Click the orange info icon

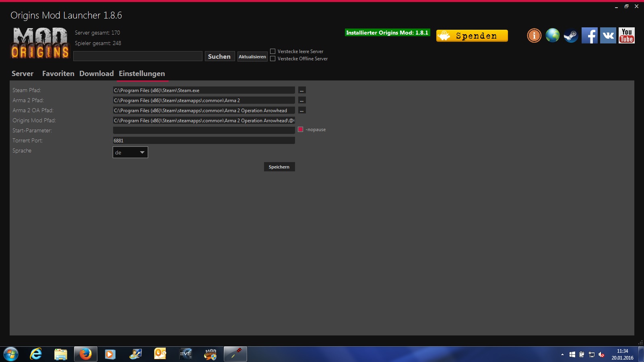pyautogui.click(x=534, y=36)
